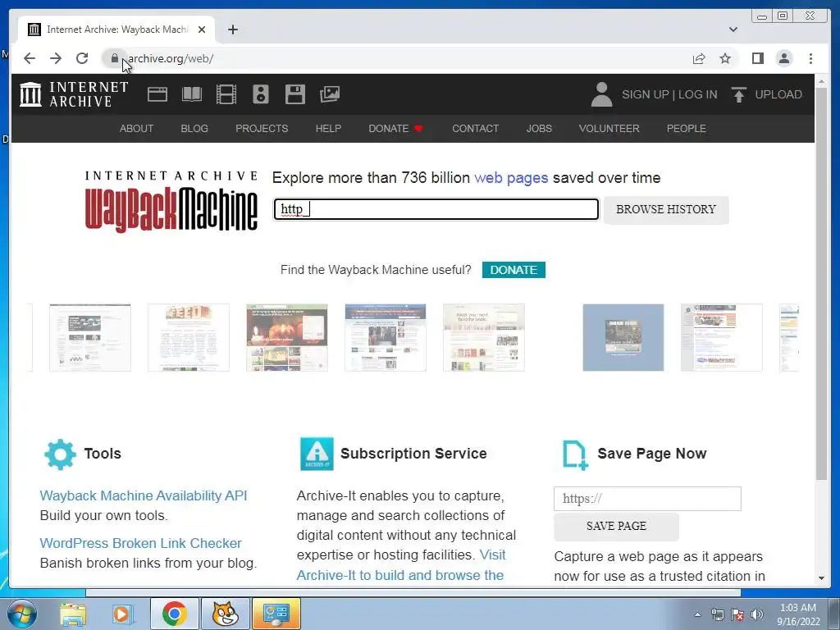Screen dimensions: 840x630
Task: Focus the Save Page Now https:// field
Action: pyautogui.click(x=647, y=499)
